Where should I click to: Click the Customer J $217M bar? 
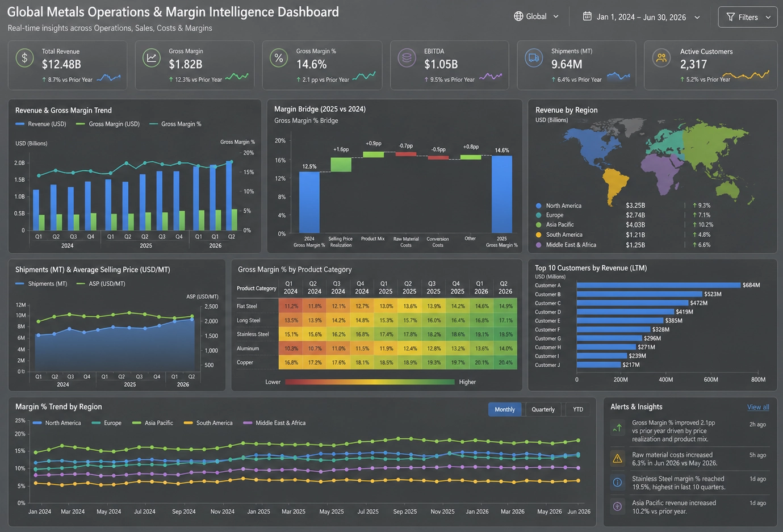(x=598, y=365)
